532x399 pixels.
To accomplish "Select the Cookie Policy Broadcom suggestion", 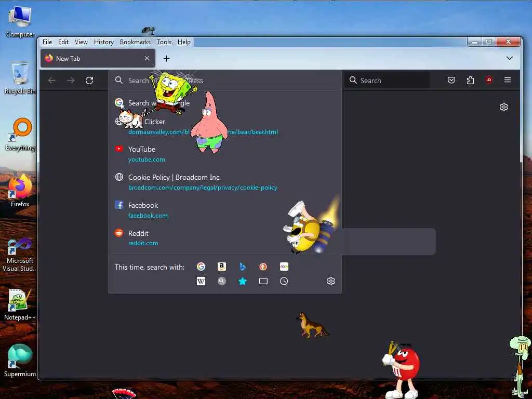I will pyautogui.click(x=224, y=182).
